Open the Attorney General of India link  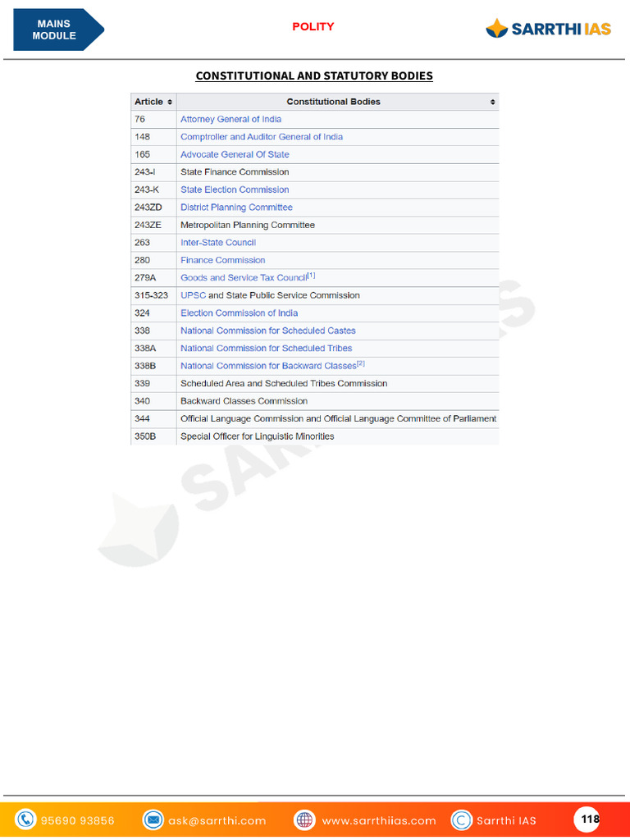(231, 119)
